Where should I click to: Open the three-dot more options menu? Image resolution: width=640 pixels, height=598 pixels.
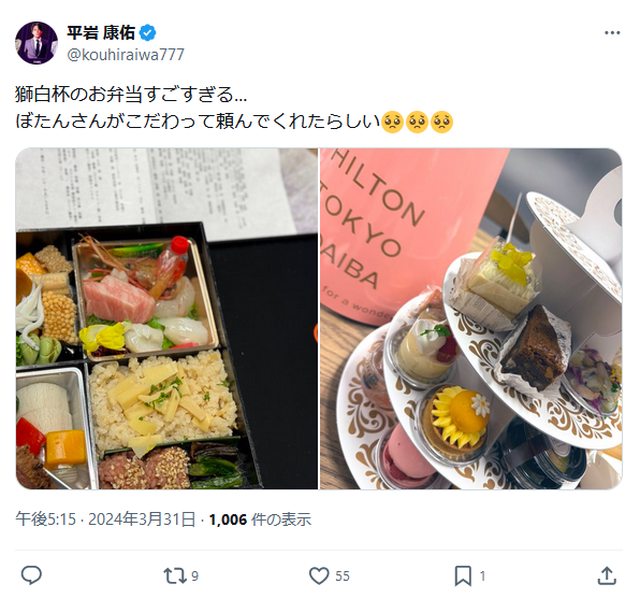point(612,33)
